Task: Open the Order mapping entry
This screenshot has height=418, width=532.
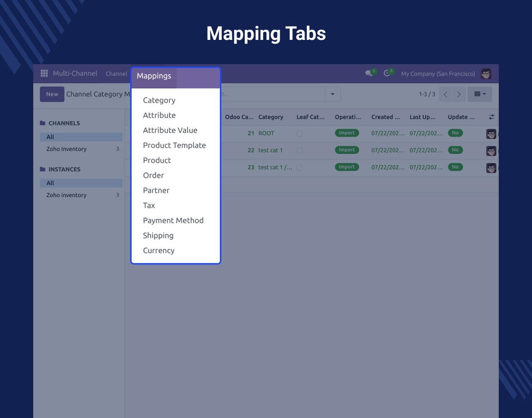Action: (153, 175)
